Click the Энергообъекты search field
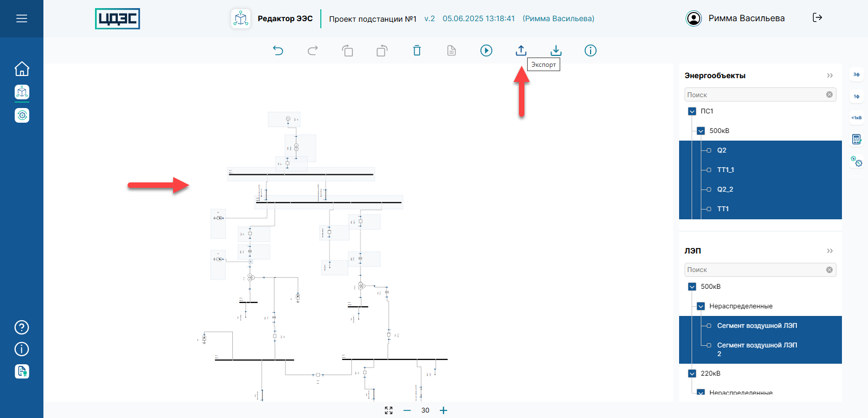The height and width of the screenshot is (418, 868). tap(755, 94)
